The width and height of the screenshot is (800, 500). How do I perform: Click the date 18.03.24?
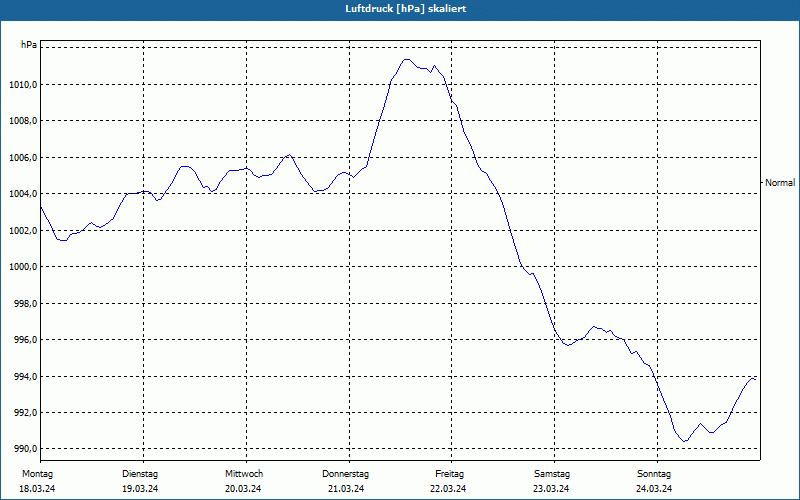37,489
